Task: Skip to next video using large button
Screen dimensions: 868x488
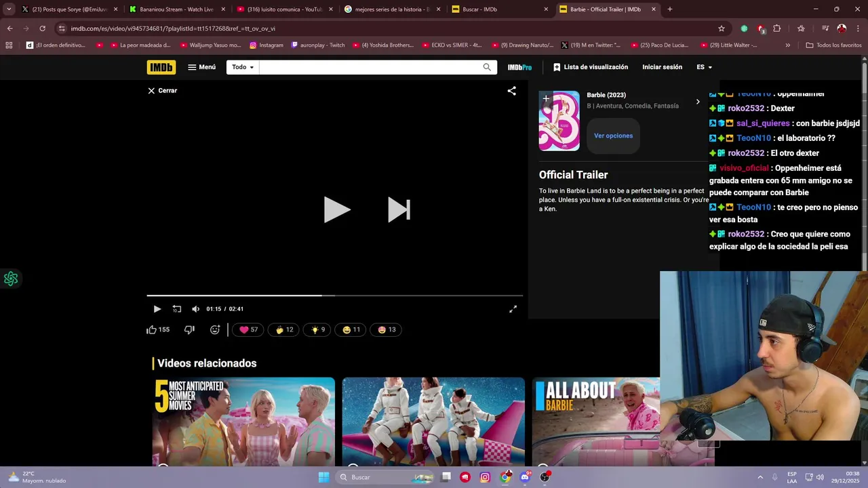Action: point(399,209)
